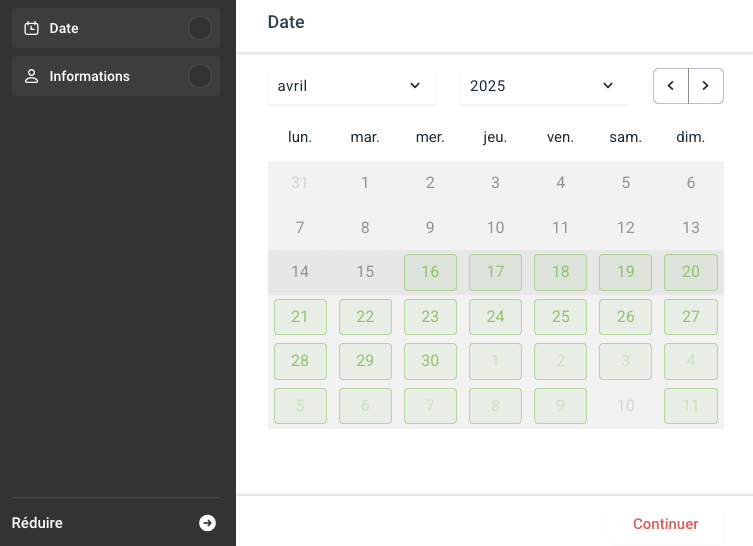Click the person icon beside Informations
The height and width of the screenshot is (546, 753).
click(x=32, y=76)
